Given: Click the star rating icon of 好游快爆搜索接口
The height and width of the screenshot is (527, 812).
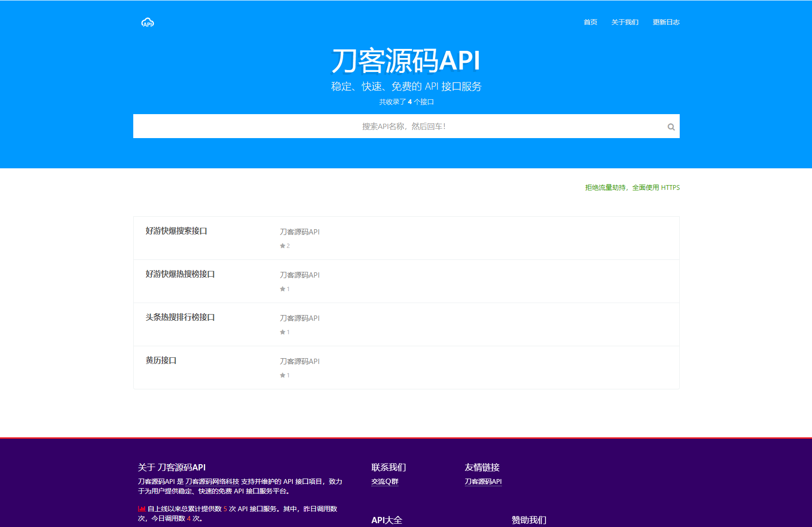Looking at the screenshot, I should point(282,246).
